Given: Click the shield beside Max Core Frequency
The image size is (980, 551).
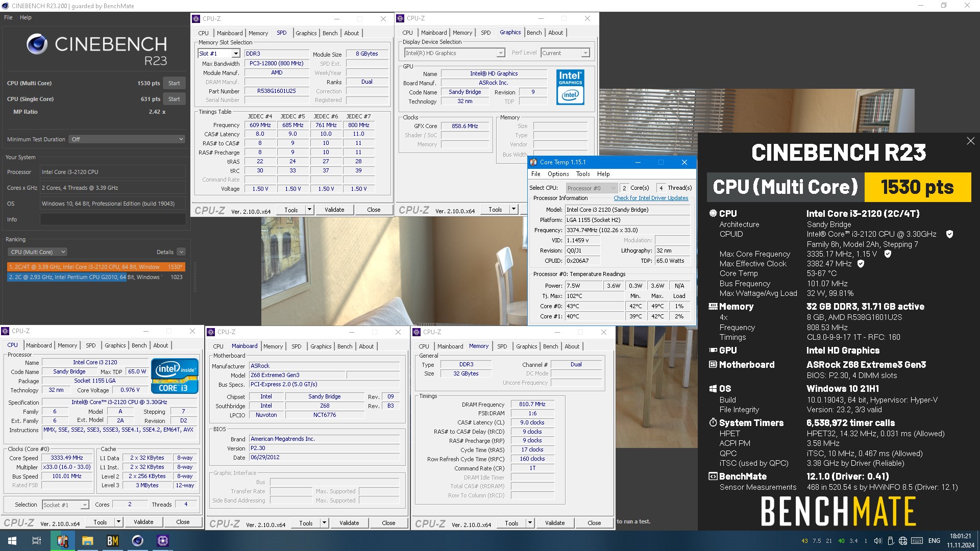Looking at the screenshot, I should click(888, 254).
